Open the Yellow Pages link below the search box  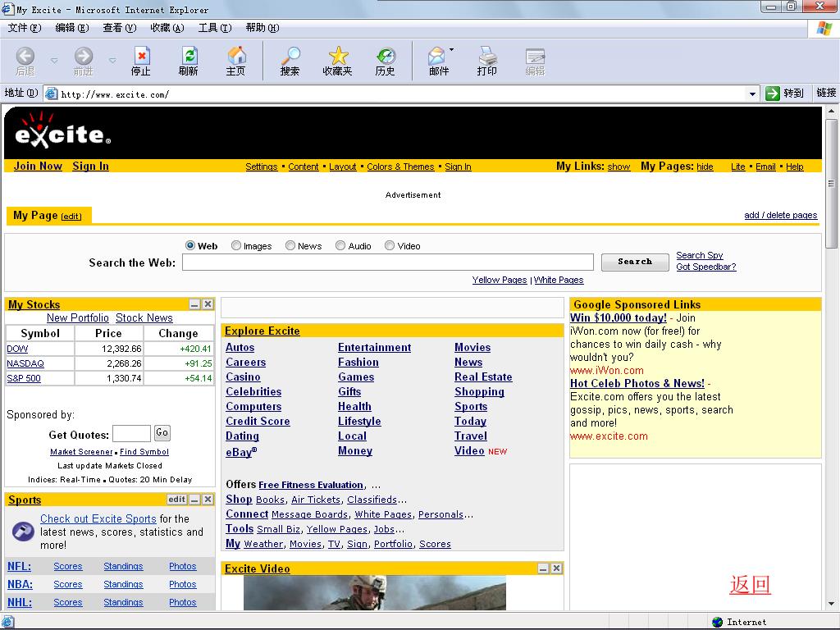coord(500,280)
